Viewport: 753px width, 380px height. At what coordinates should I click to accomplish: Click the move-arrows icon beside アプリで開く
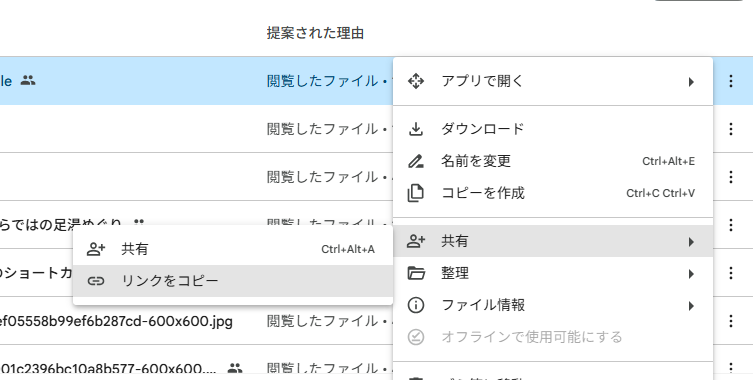(415, 81)
